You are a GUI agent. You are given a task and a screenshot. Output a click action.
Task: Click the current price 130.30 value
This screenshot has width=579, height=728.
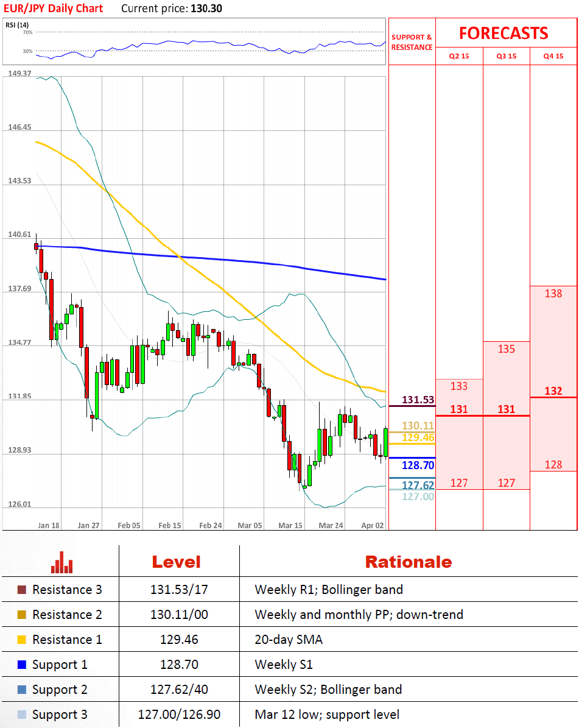206,9
